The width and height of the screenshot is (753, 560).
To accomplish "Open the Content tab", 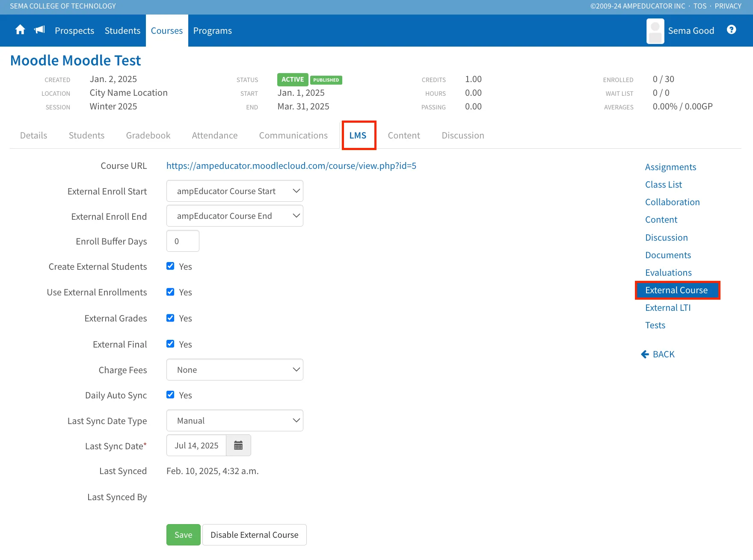I will click(x=404, y=136).
